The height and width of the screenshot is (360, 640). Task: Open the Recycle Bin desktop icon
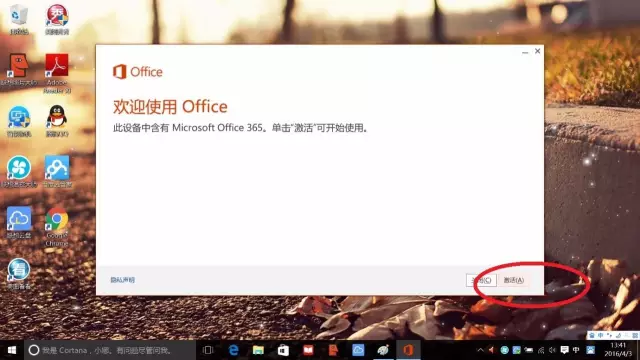point(19,19)
